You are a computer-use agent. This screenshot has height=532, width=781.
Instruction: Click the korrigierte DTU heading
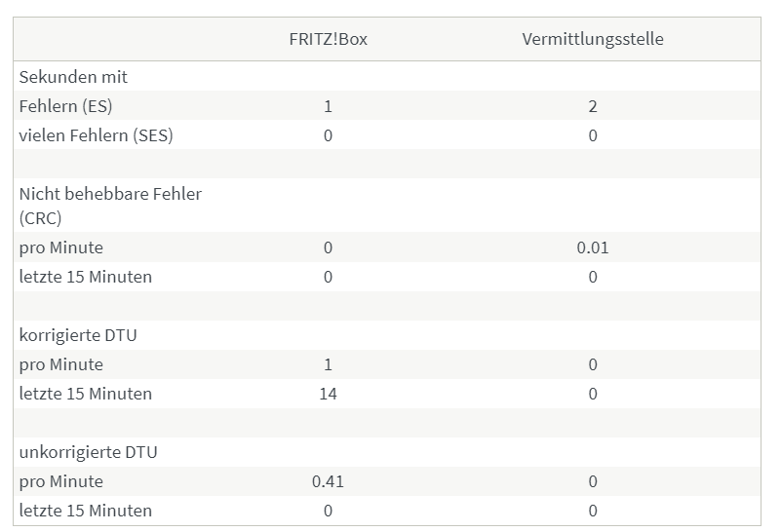78,335
